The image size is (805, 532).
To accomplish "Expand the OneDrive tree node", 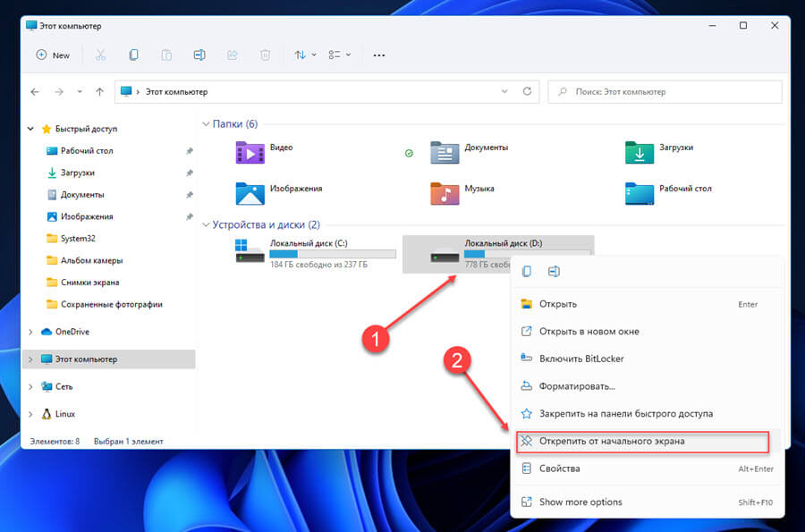I will coord(30,332).
